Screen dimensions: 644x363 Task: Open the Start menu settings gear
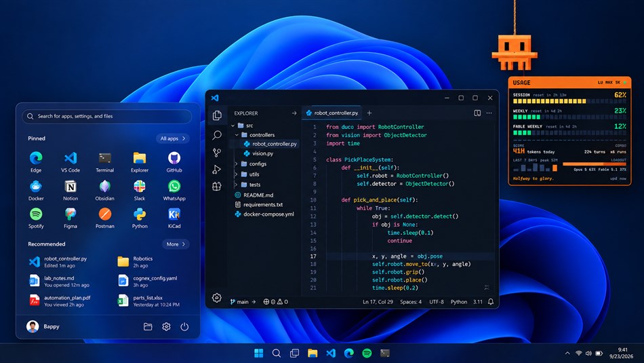coord(166,326)
